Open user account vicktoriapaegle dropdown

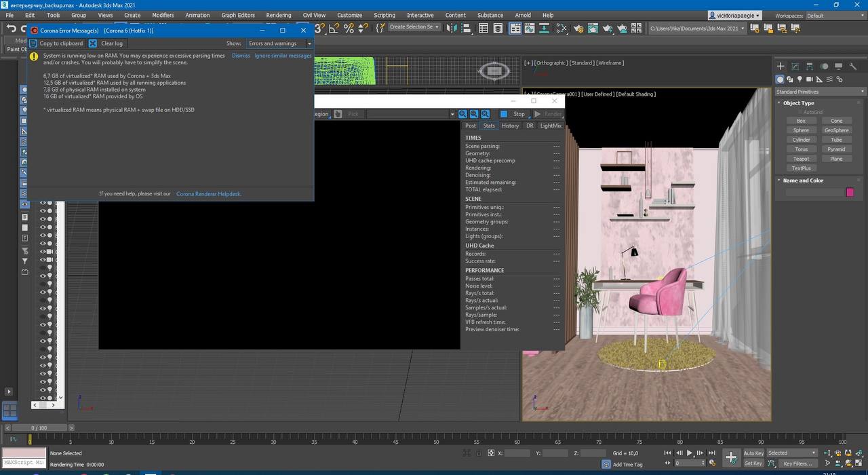point(735,15)
